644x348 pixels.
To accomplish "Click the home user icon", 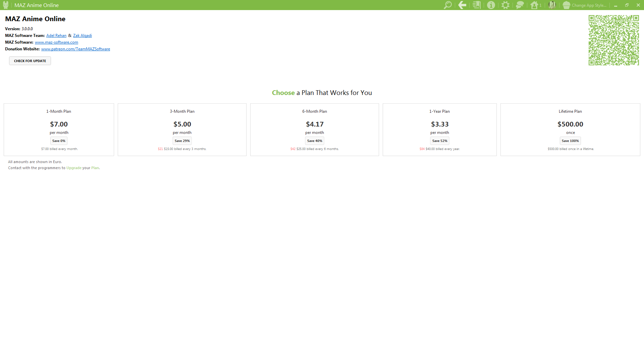I will [535, 5].
